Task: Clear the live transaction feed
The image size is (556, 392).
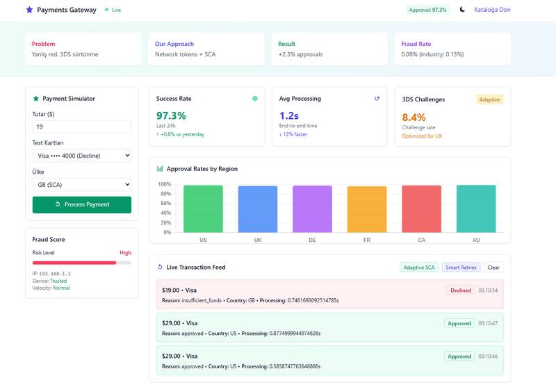Action: tap(493, 267)
